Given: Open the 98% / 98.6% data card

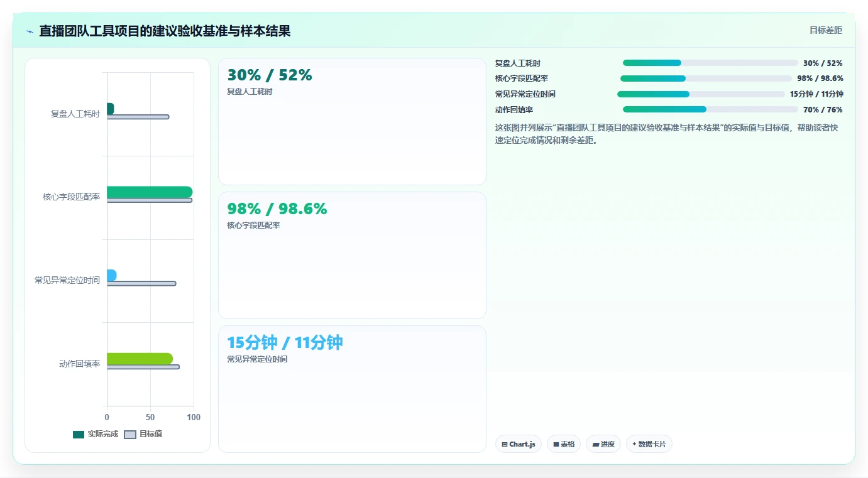Looking at the screenshot, I should pos(352,255).
